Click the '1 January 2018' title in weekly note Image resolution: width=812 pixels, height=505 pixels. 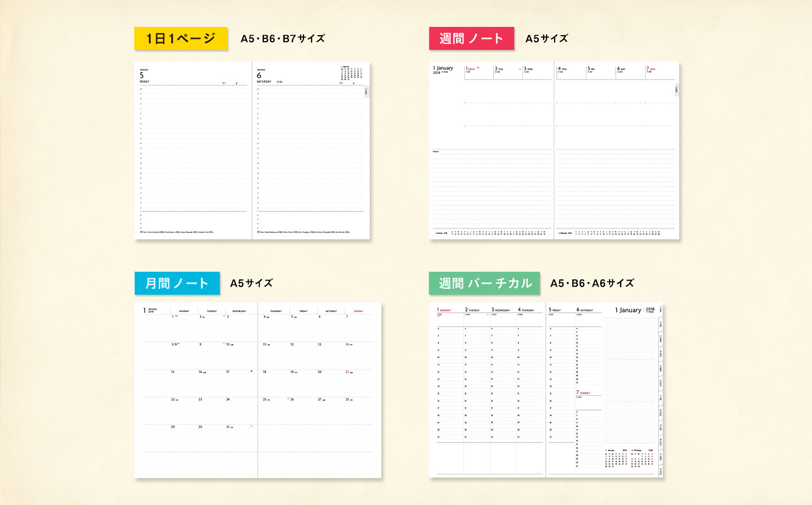point(443,70)
